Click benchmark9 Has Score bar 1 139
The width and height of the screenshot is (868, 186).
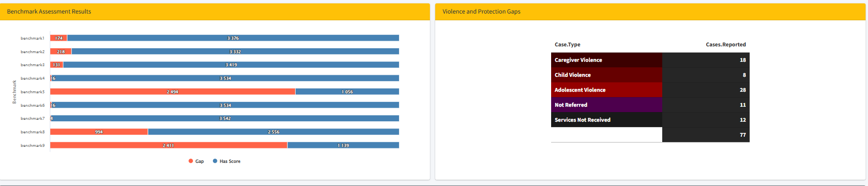(343, 145)
